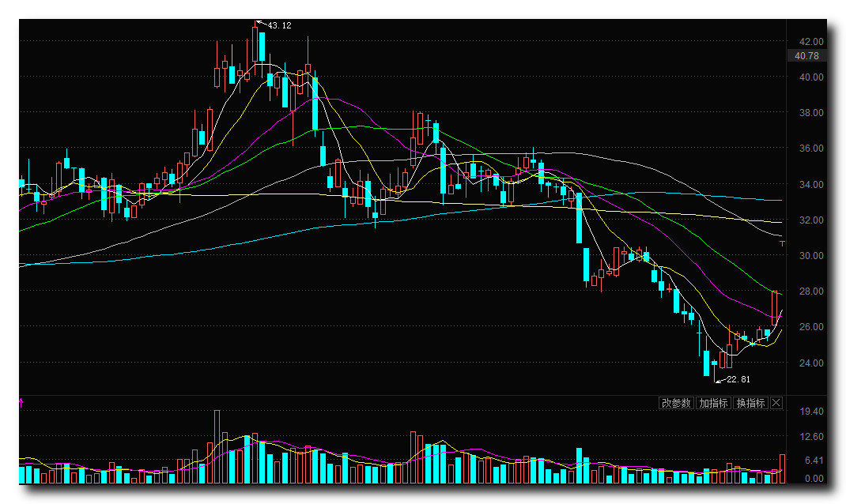Click the last red candlestick near 28.00
This screenshot has width=846, height=504.
pyautogui.click(x=775, y=308)
